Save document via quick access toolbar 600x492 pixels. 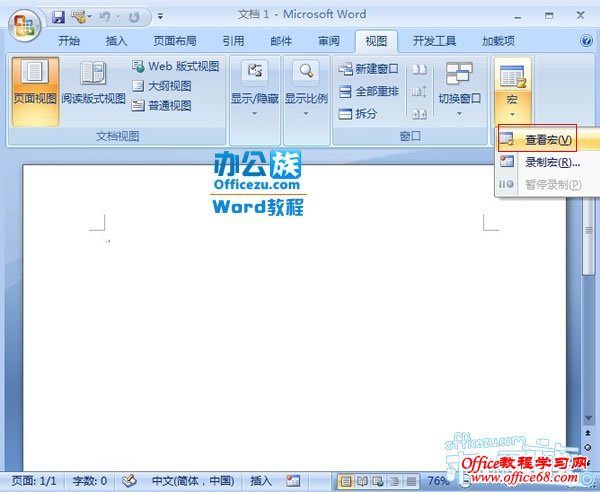coord(58,17)
